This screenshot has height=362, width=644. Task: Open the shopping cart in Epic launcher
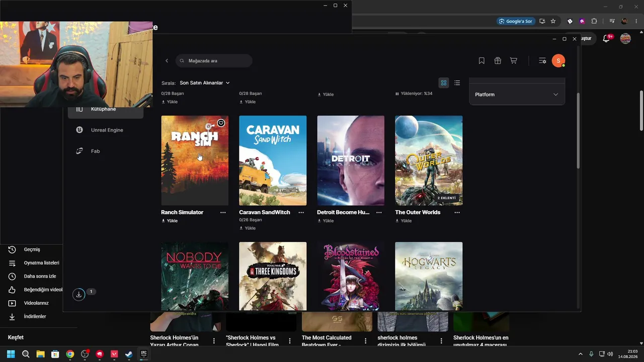coord(514,61)
